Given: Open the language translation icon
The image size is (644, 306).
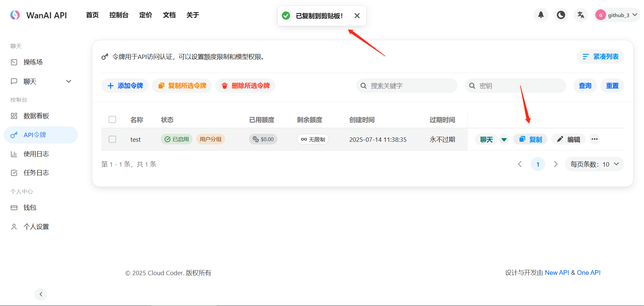Looking at the screenshot, I should point(581,15).
